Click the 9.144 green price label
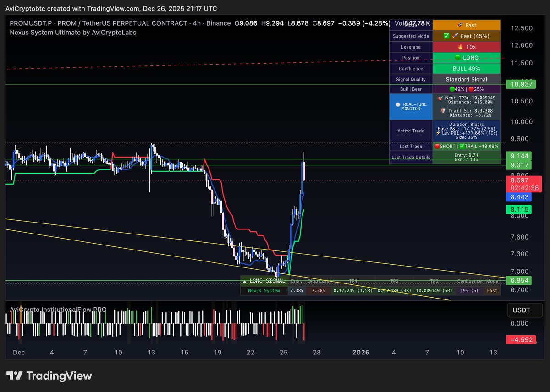 click(x=519, y=155)
